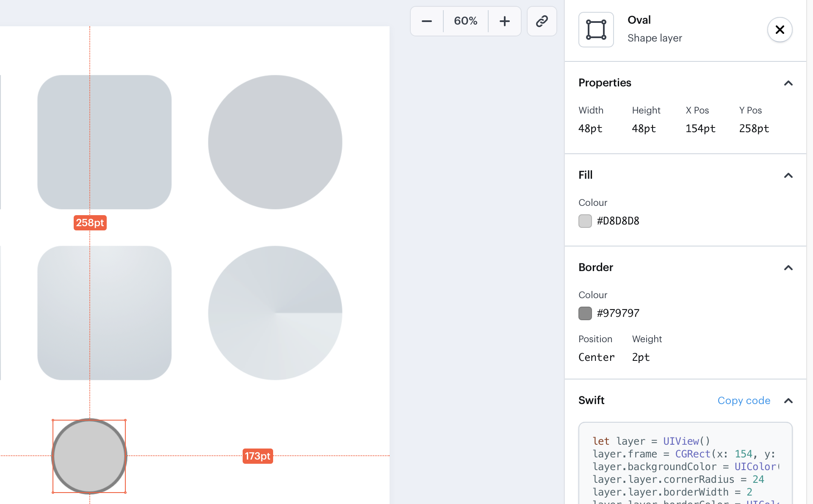Click the Width value 48pt
The width and height of the screenshot is (813, 504).
(590, 129)
